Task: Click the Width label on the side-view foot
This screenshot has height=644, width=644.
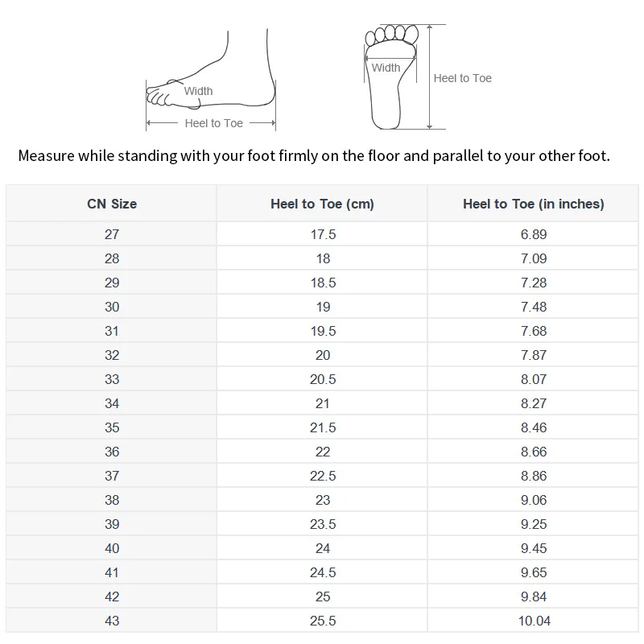Action: 198,91
